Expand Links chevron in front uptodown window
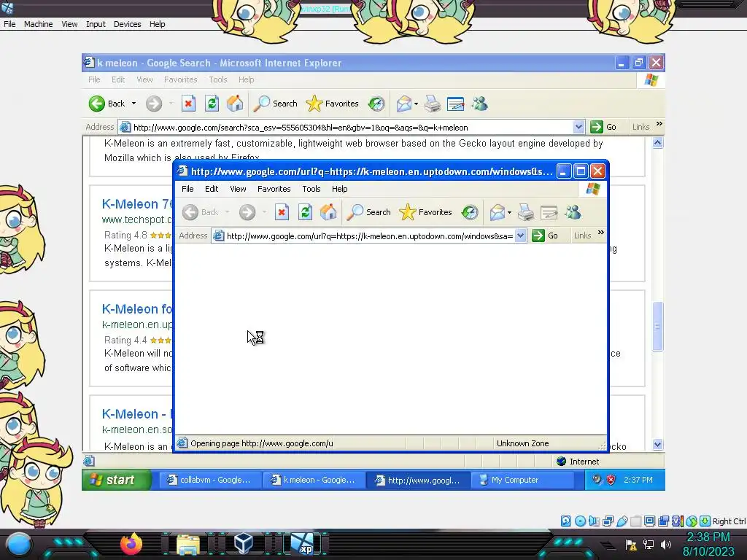This screenshot has width=747, height=560. (x=601, y=233)
